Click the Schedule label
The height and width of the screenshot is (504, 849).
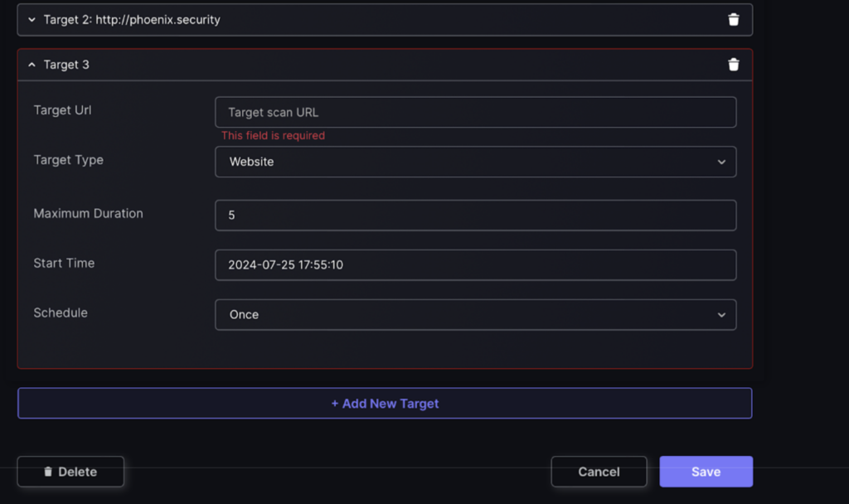point(60,313)
